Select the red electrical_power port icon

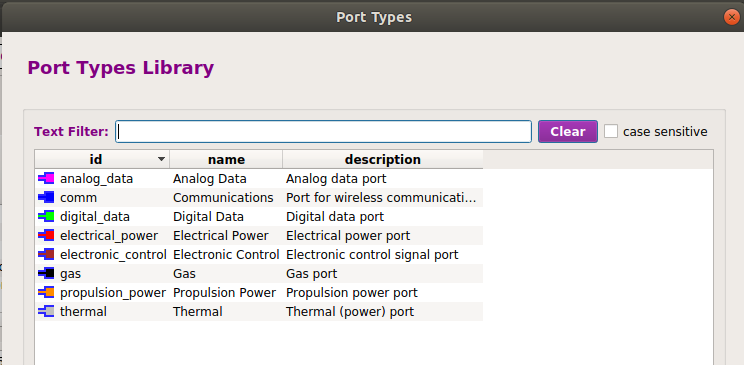[46, 235]
